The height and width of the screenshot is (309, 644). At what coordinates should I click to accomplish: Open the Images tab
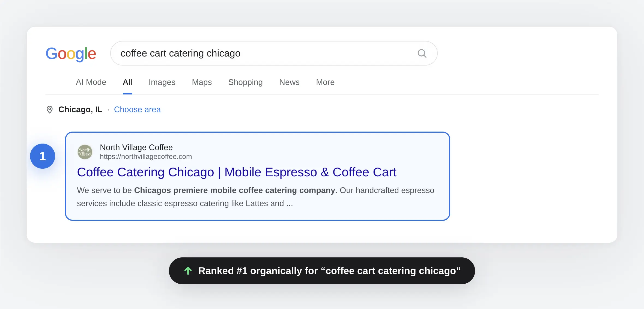pyautogui.click(x=162, y=82)
